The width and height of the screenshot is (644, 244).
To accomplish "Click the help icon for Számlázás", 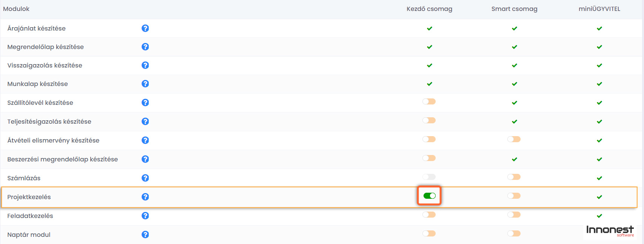I will 145,178.
